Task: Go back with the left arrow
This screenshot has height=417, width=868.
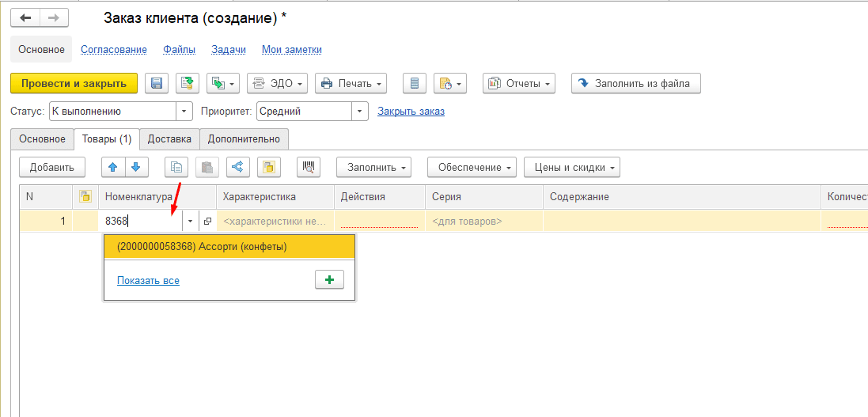Action: pyautogui.click(x=25, y=17)
